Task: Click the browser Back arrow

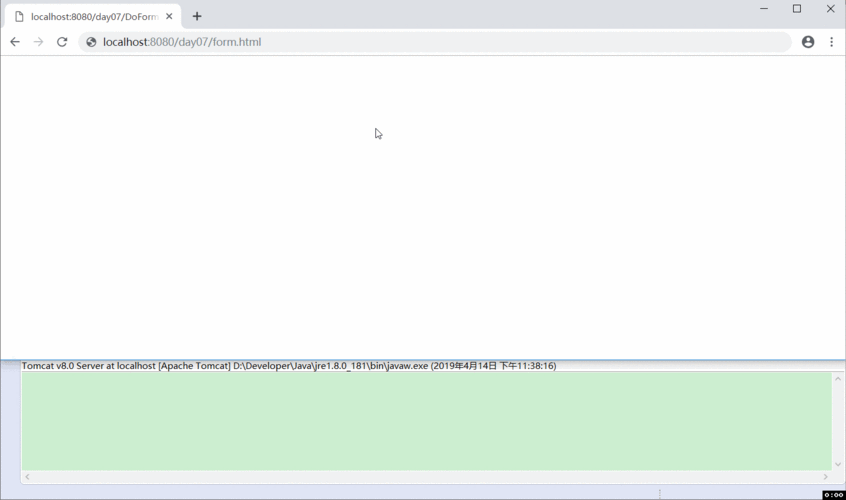Action: click(15, 42)
